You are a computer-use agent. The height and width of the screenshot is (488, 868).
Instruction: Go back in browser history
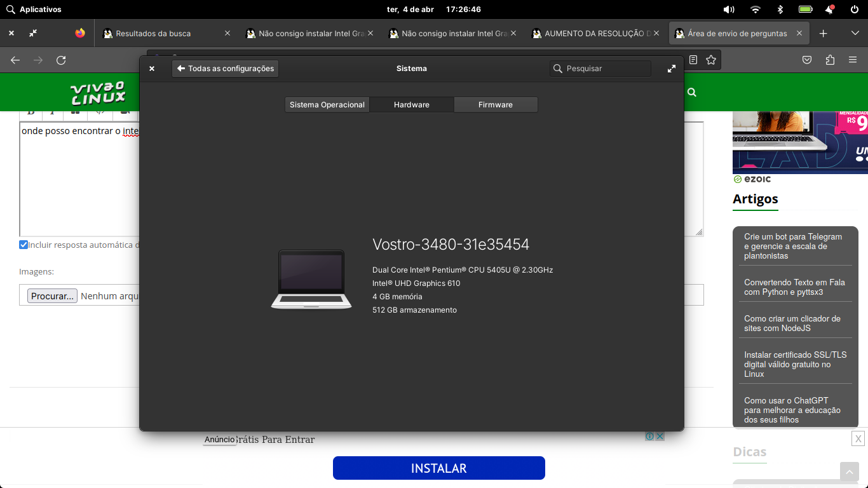15,60
